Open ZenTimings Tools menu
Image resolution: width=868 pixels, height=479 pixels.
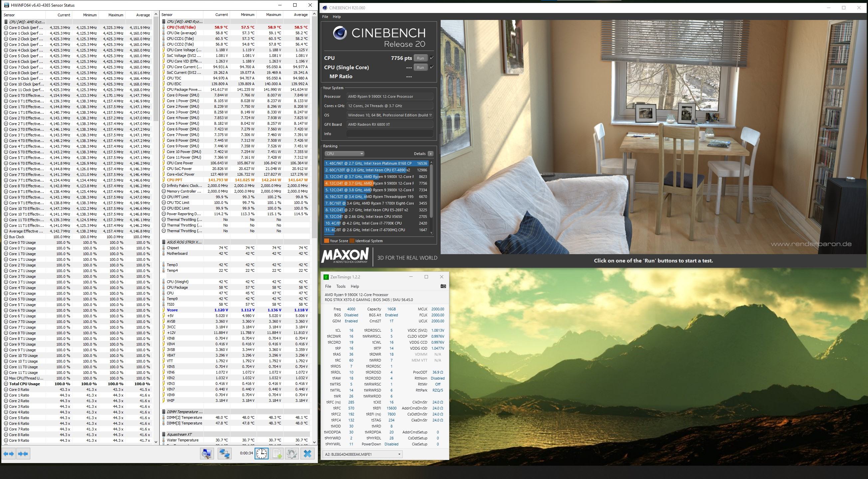point(341,286)
